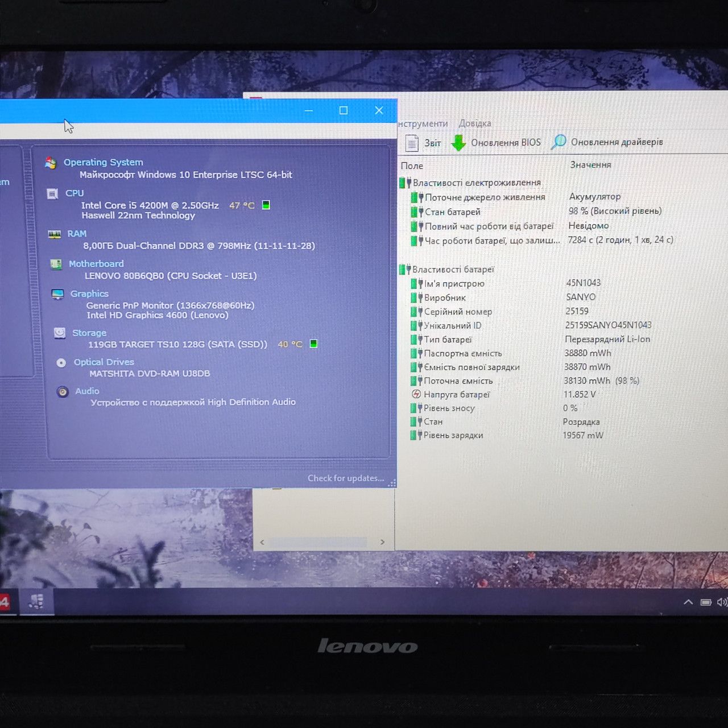Click the value Перезарядний Li-Ion

pyautogui.click(x=607, y=339)
